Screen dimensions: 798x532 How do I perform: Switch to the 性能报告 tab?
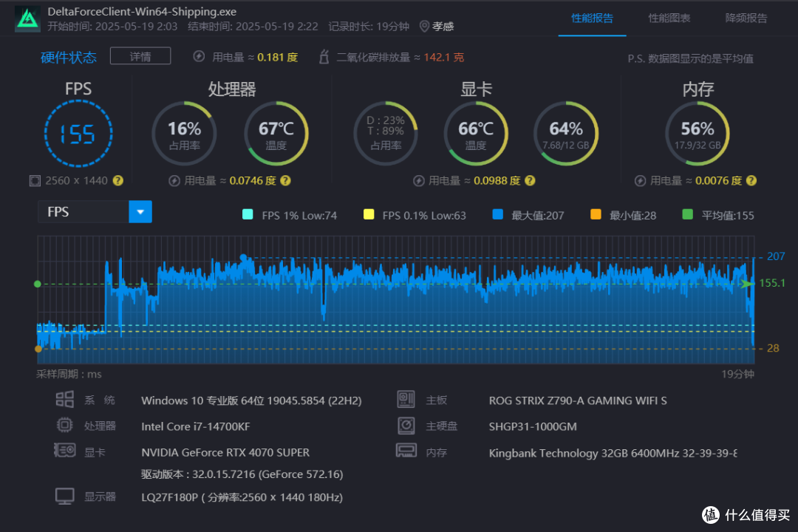coord(592,18)
